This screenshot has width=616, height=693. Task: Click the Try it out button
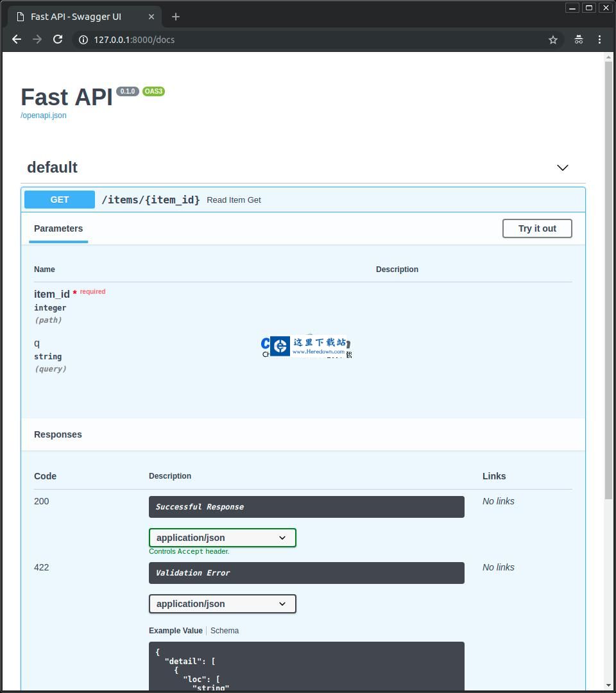pyautogui.click(x=537, y=228)
